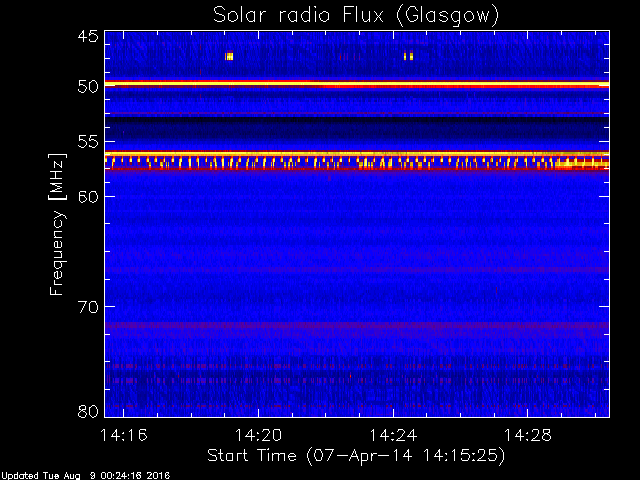Click the "Frequency [MHz]" axis label
This screenshot has height=480, width=640.
[57, 224]
